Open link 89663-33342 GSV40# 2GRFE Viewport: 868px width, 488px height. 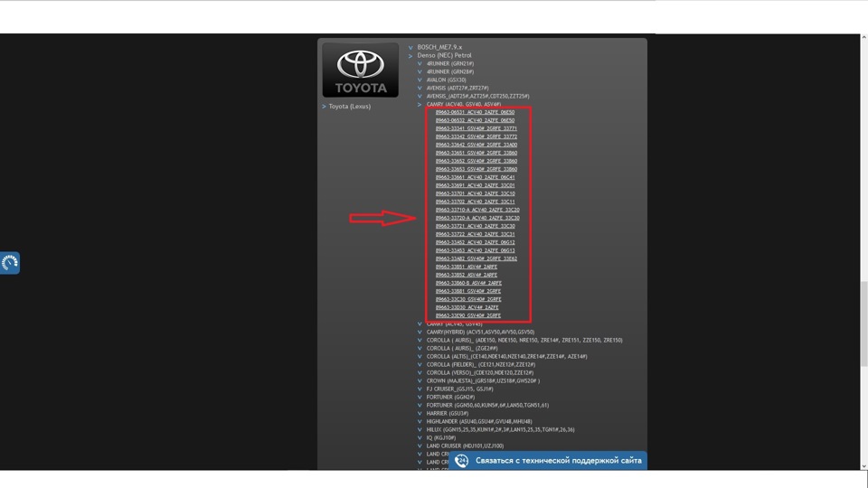coord(476,136)
